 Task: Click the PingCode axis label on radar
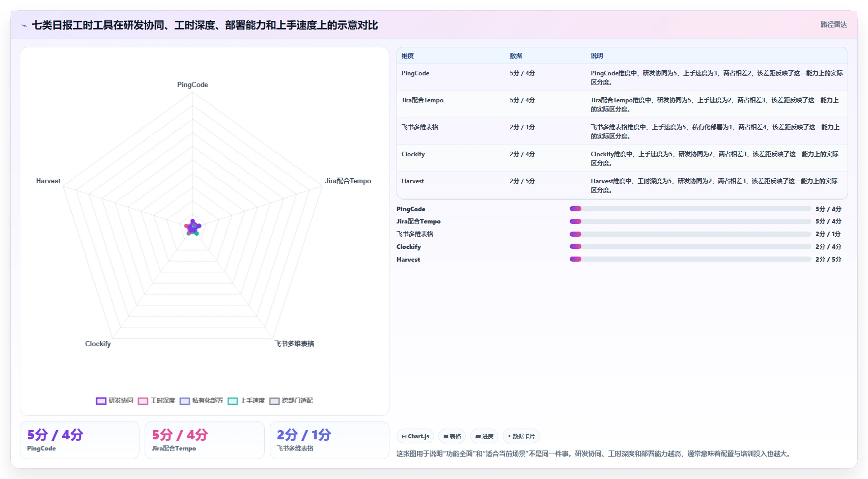tap(192, 84)
